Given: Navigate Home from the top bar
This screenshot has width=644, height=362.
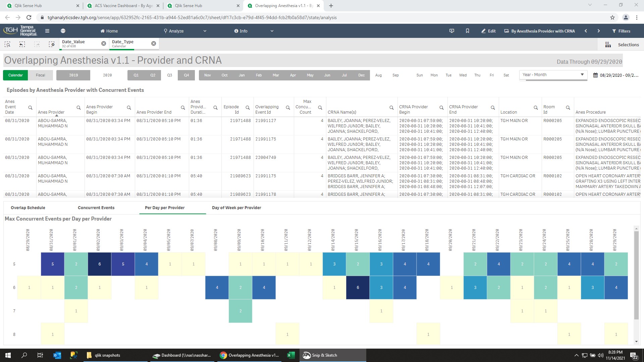Looking at the screenshot, I should pyautogui.click(x=109, y=31).
